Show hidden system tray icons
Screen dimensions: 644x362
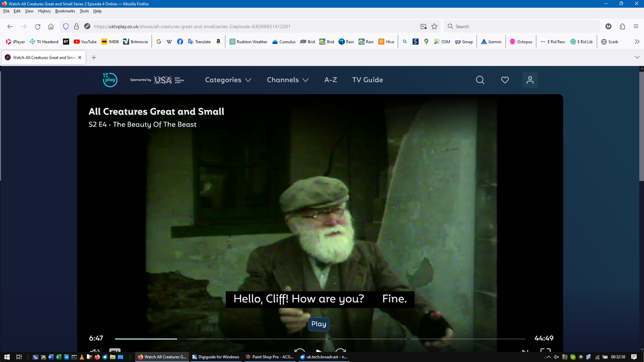548,357
